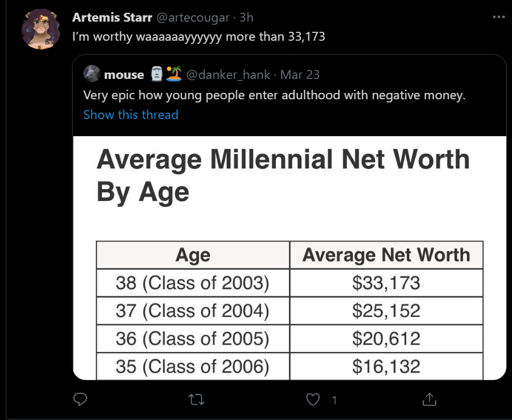The image size is (512, 420).
Task: Click the like count number 1
Action: tap(334, 400)
